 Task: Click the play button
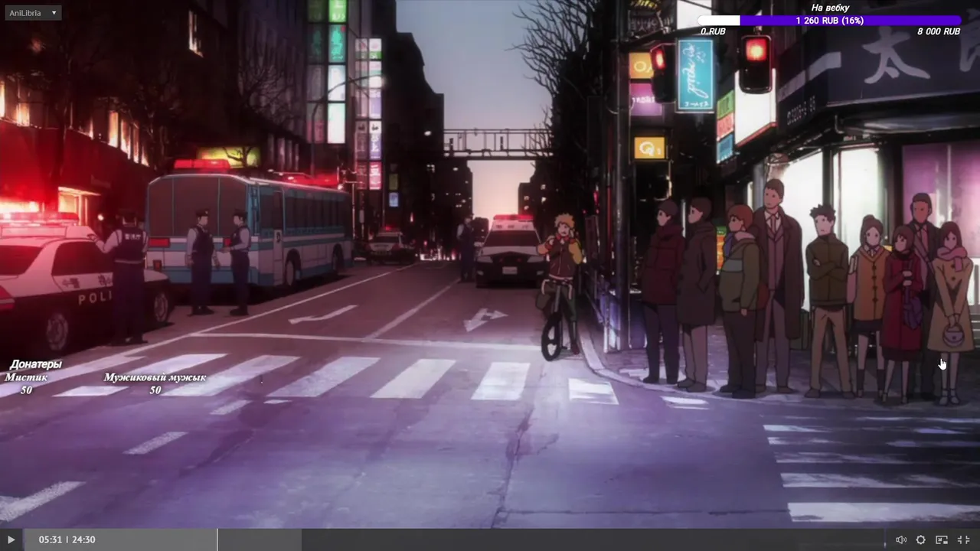tap(11, 540)
